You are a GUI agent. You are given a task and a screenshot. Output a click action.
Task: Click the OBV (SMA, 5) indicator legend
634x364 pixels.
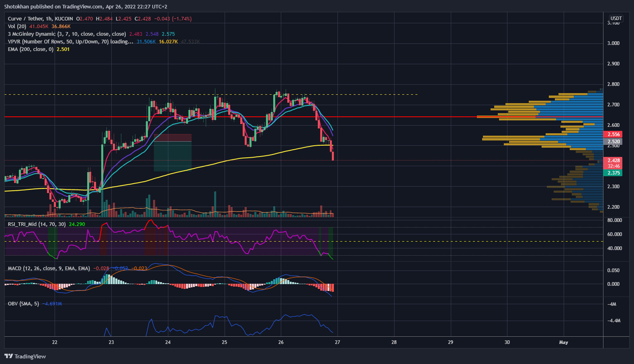tap(23, 304)
